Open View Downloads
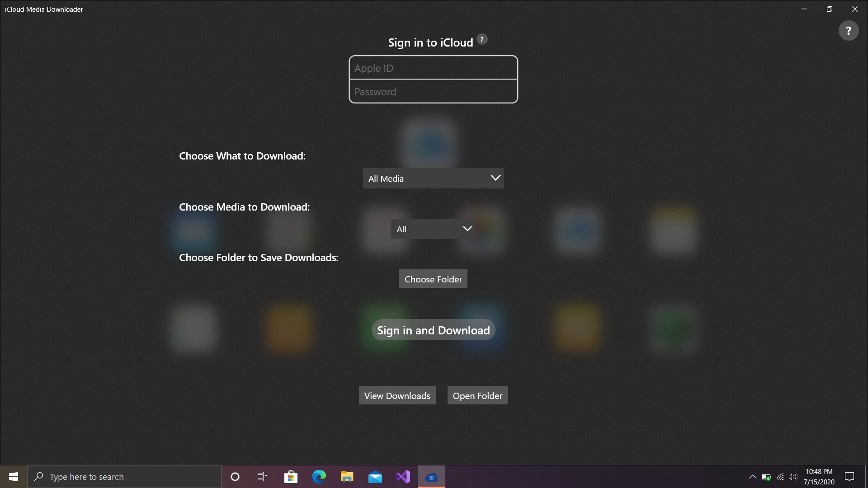Viewport: 868px width, 488px height. coord(397,396)
